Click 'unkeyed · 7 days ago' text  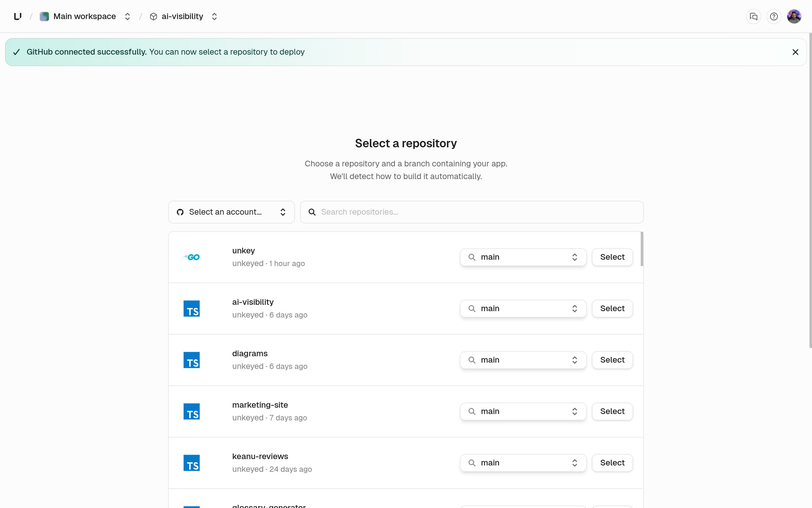(269, 418)
